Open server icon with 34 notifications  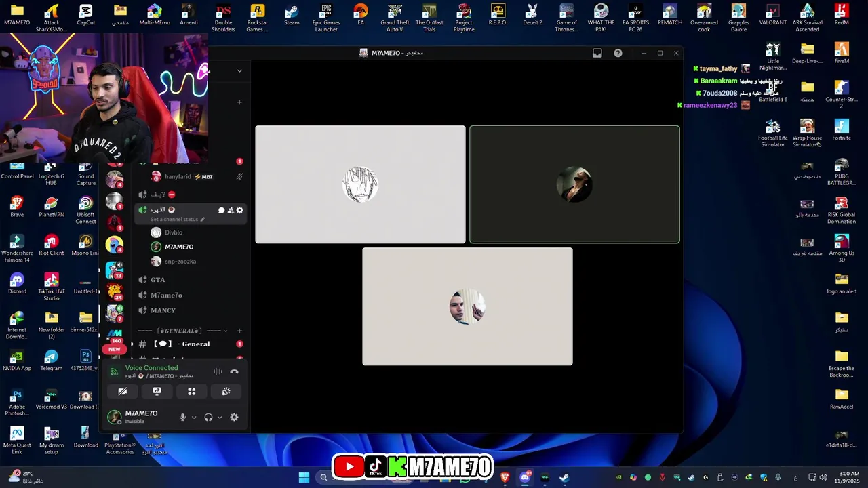coord(115,291)
